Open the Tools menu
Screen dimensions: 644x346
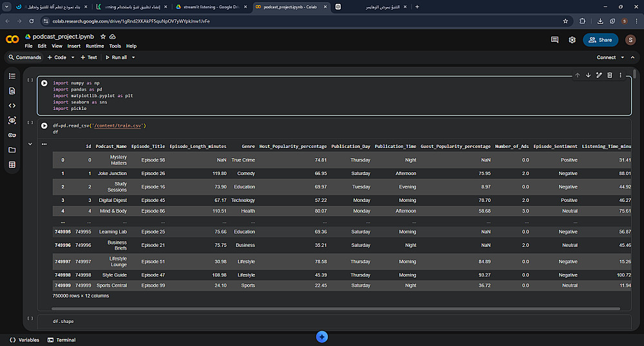click(x=115, y=46)
